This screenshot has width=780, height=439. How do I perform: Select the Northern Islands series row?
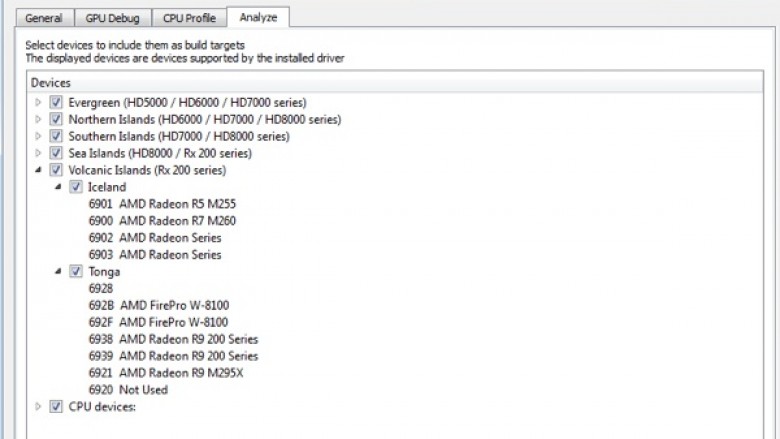[x=204, y=119]
